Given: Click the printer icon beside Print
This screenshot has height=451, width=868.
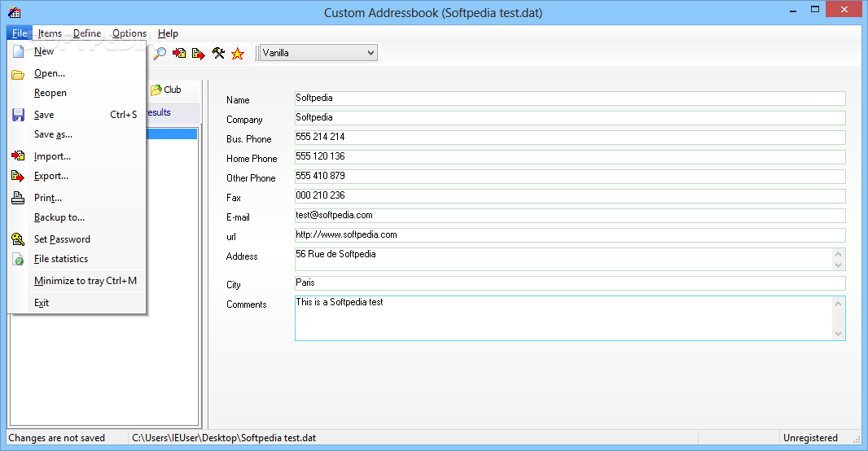Looking at the screenshot, I should [x=18, y=198].
